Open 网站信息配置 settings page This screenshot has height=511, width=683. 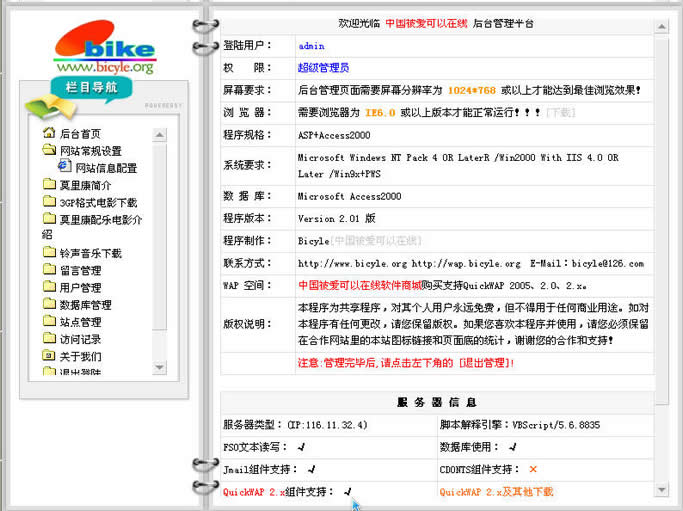[x=106, y=168]
